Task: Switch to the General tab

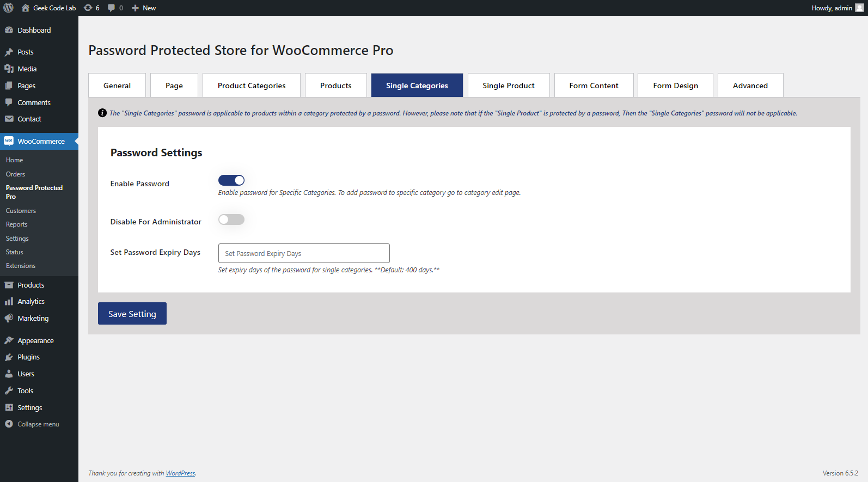Action: (x=117, y=86)
